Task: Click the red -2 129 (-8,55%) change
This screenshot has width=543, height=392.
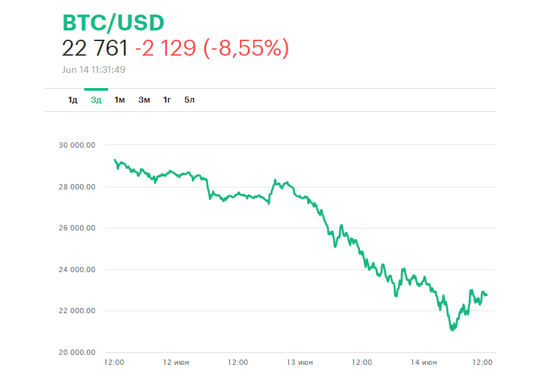Action: 211,48
